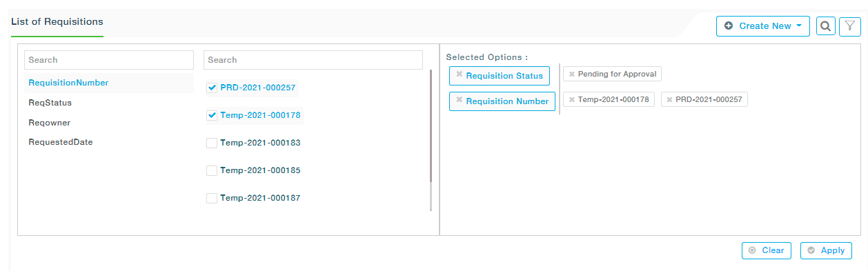Tick the Temp-2021-000185 checkbox
The image size is (868, 271).
point(213,171)
